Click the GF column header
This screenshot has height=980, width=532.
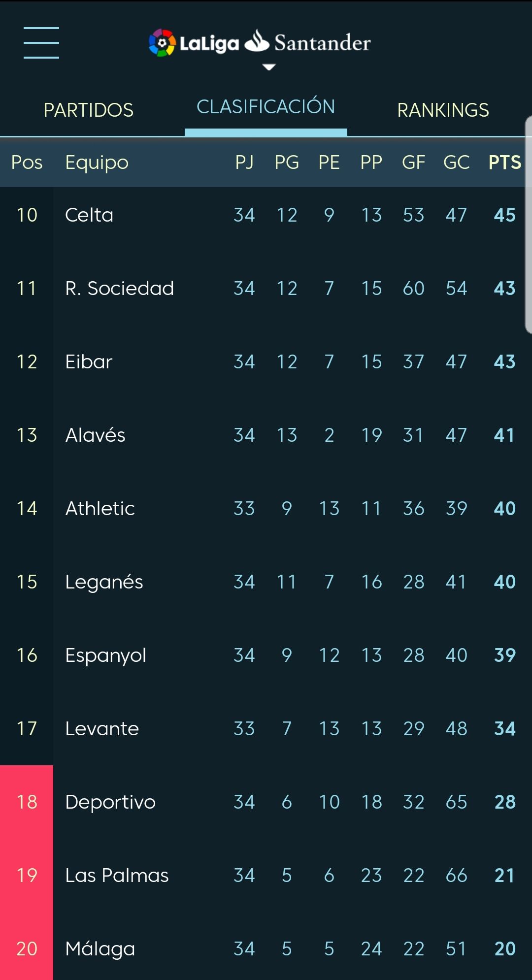pyautogui.click(x=413, y=163)
